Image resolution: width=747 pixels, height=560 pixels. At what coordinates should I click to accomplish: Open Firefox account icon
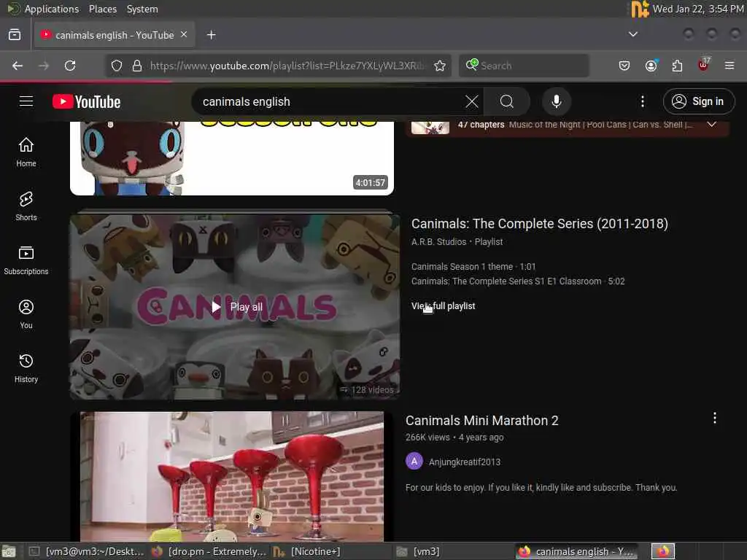coord(651,66)
